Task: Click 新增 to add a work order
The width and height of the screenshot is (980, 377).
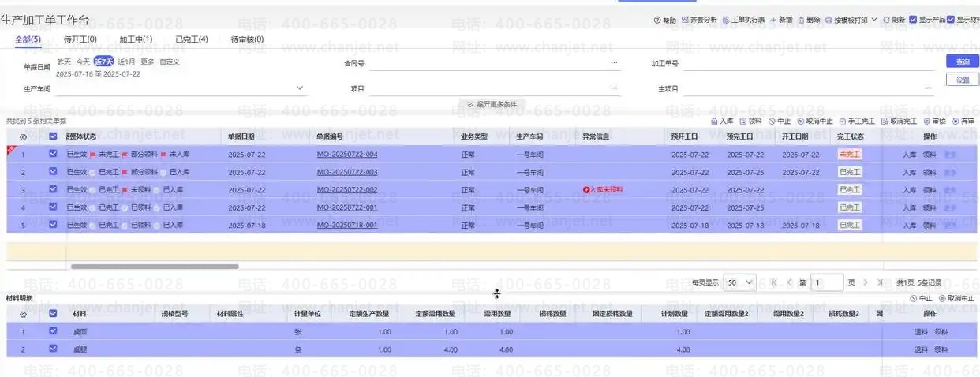Action: pos(781,21)
